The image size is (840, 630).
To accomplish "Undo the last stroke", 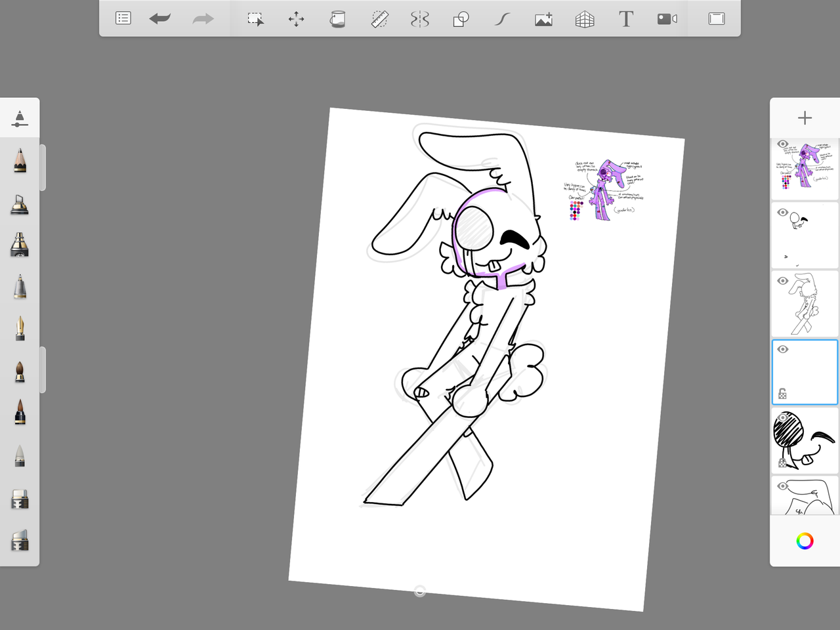I will click(x=160, y=18).
